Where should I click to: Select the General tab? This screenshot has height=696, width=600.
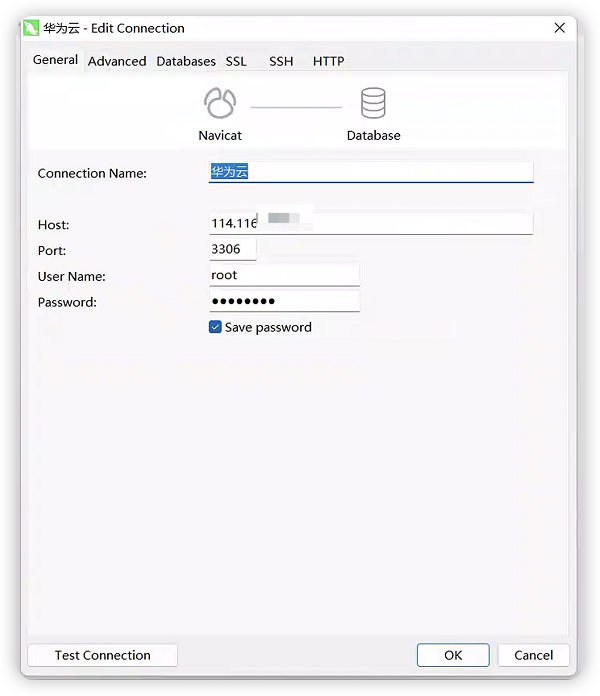[55, 60]
